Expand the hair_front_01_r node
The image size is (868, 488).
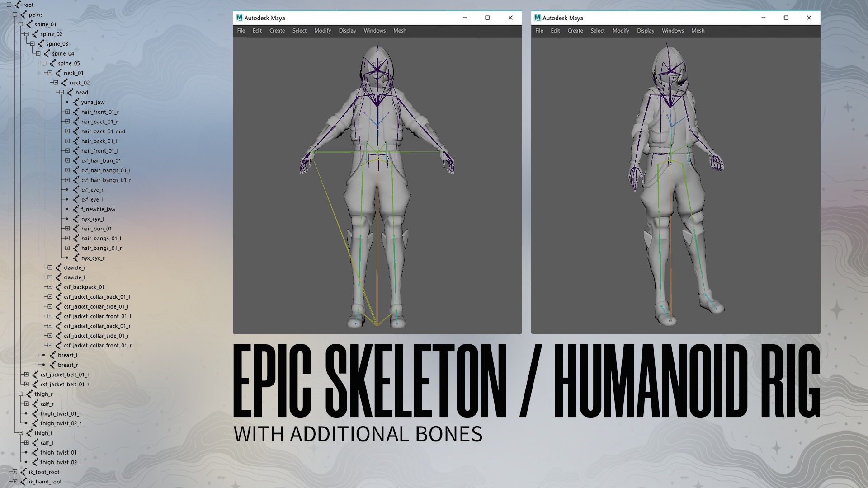pyautogui.click(x=67, y=112)
